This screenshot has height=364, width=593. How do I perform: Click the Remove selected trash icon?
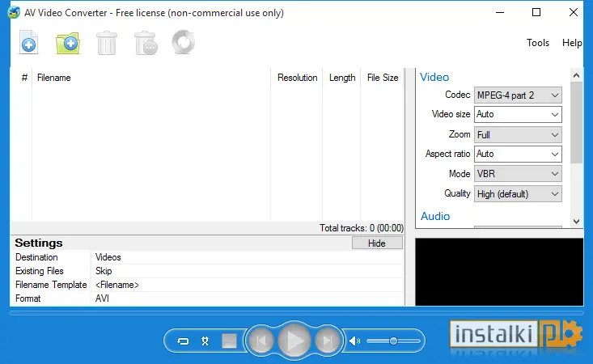point(107,43)
